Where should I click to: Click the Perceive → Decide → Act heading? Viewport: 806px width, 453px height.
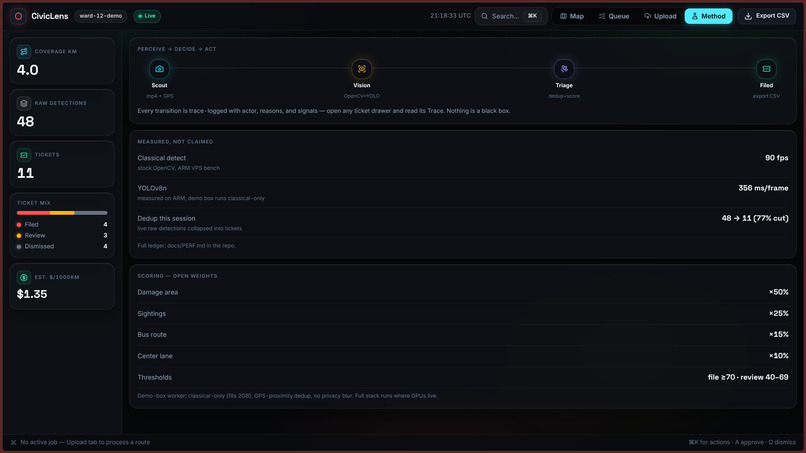pyautogui.click(x=177, y=49)
